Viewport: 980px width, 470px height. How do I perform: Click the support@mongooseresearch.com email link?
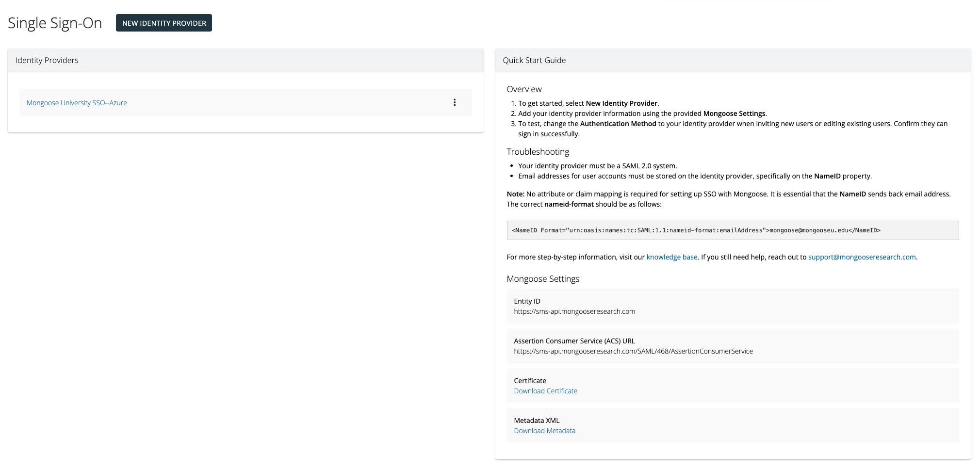[x=862, y=257]
